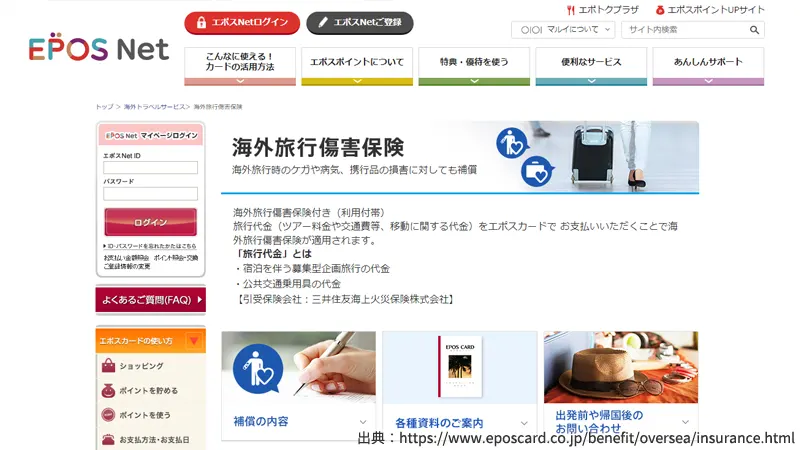Image resolution: width=800 pixels, height=450 pixels.
Task: Click the piggy bank icon beside ポイントを貯める
Action: tap(108, 390)
